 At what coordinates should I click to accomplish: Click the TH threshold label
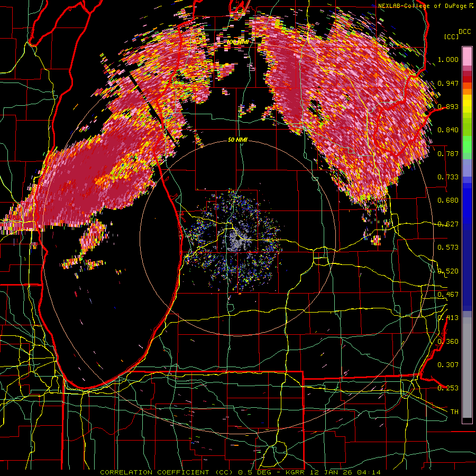click(454, 412)
